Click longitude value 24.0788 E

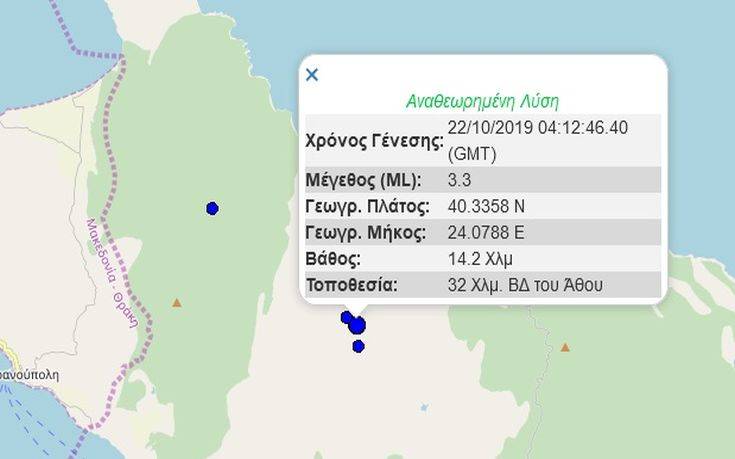486,233
